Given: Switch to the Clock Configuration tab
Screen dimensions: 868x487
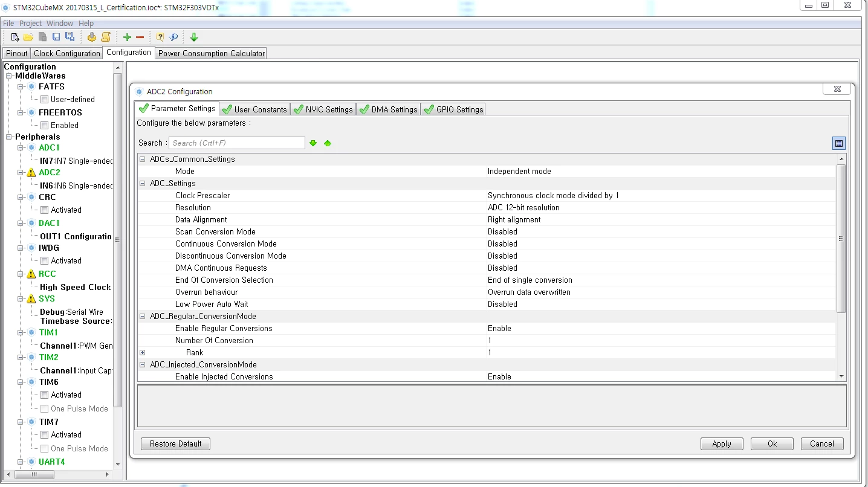Looking at the screenshot, I should click(x=67, y=53).
